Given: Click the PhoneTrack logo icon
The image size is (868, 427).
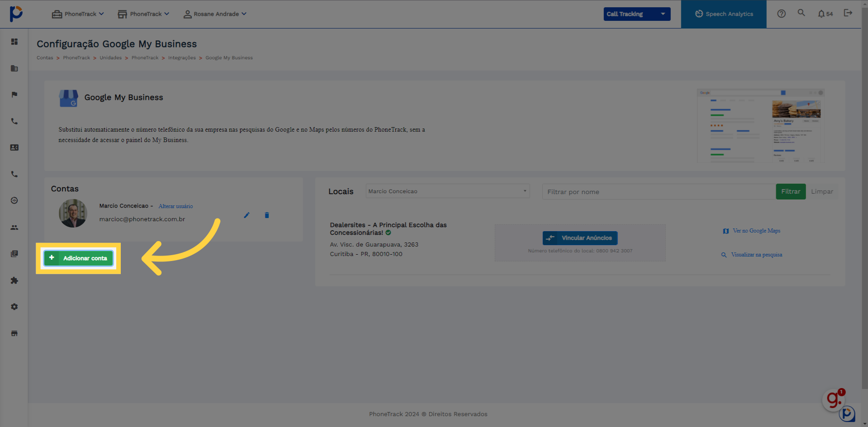Looking at the screenshot, I should 16,14.
